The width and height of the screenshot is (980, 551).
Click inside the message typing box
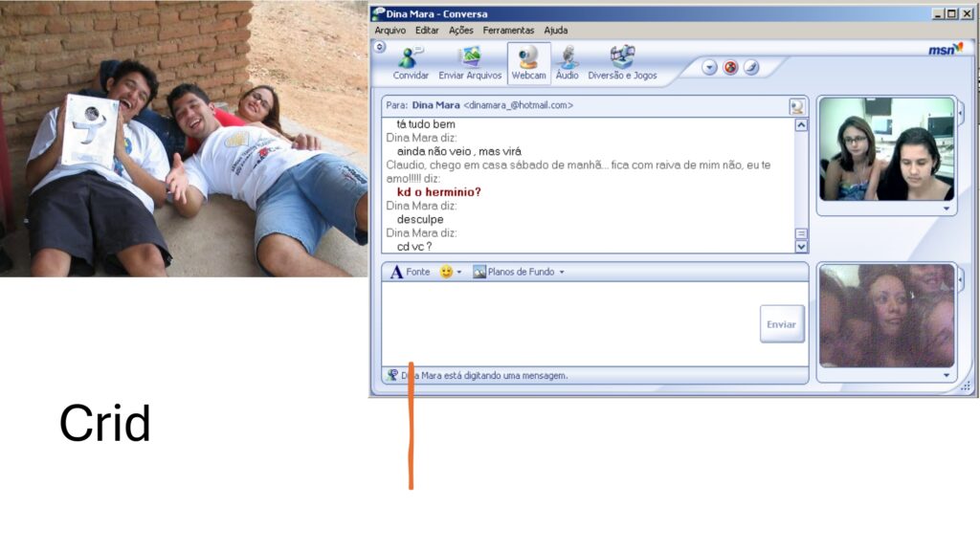tap(565, 323)
